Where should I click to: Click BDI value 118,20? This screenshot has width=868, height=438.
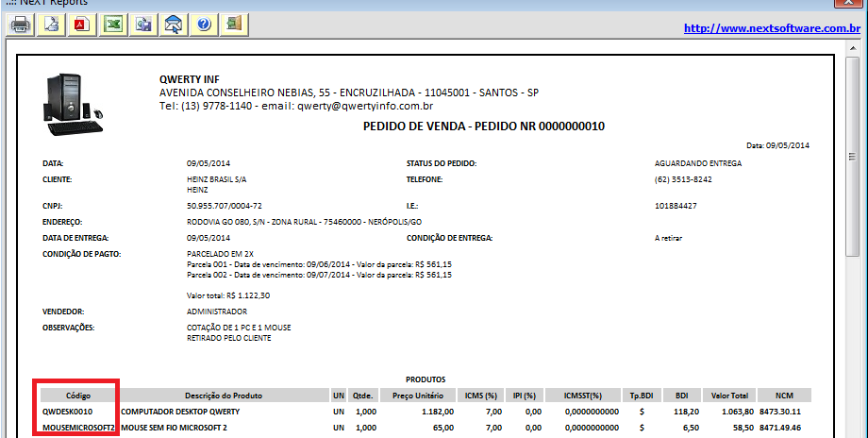[x=688, y=412]
